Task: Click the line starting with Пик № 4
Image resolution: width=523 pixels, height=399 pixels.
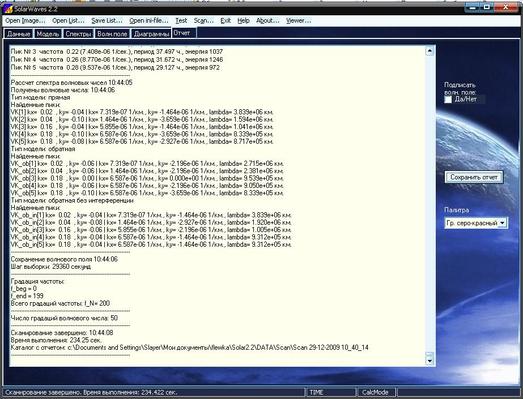Action: (117, 60)
